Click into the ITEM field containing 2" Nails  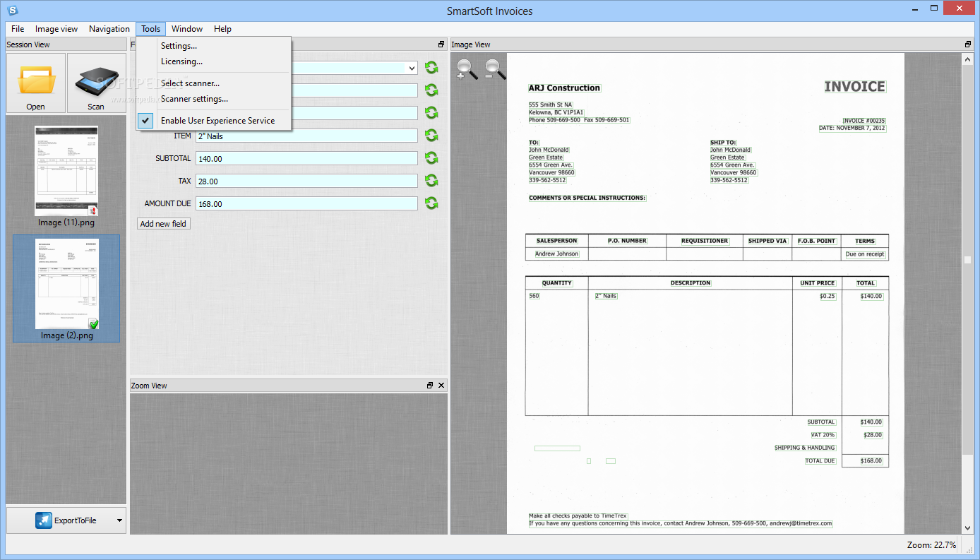(x=306, y=136)
